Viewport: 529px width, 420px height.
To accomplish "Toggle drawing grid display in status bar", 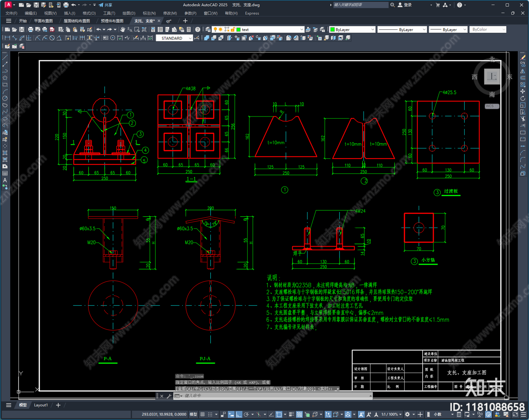I will 202,414.
